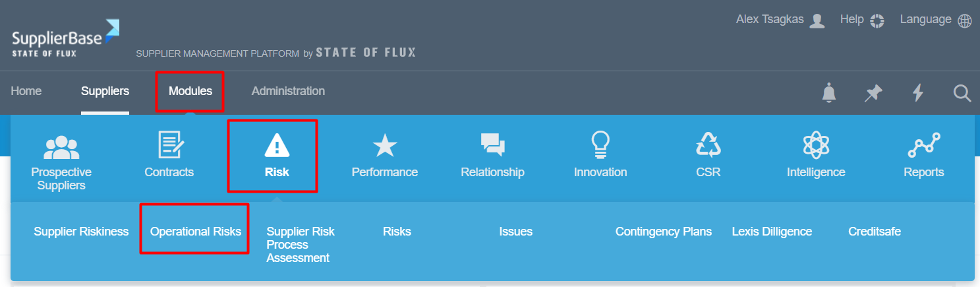Open the search magnifier icon
Screen dimensions: 980x287
(x=962, y=93)
